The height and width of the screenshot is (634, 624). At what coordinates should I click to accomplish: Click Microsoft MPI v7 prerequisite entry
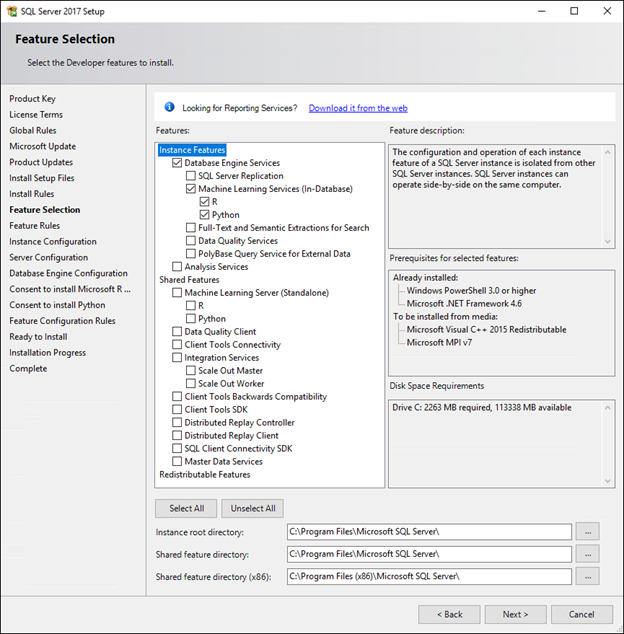click(439, 342)
